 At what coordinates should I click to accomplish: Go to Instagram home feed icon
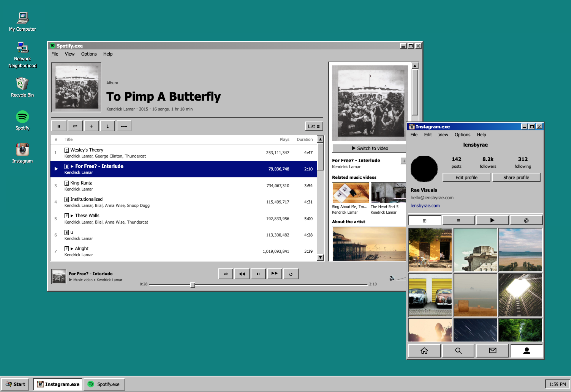pyautogui.click(x=424, y=351)
